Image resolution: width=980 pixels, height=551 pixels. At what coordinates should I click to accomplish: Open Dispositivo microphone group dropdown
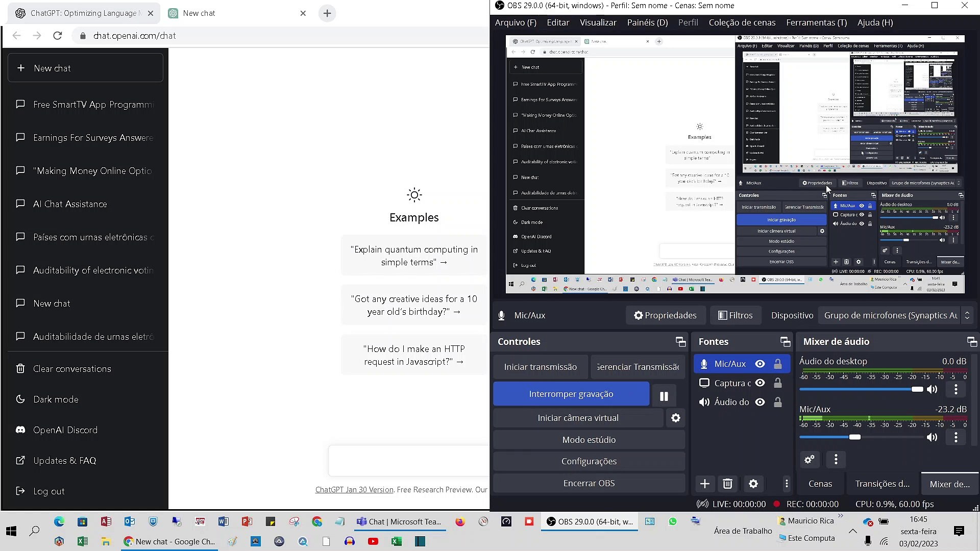(896, 315)
